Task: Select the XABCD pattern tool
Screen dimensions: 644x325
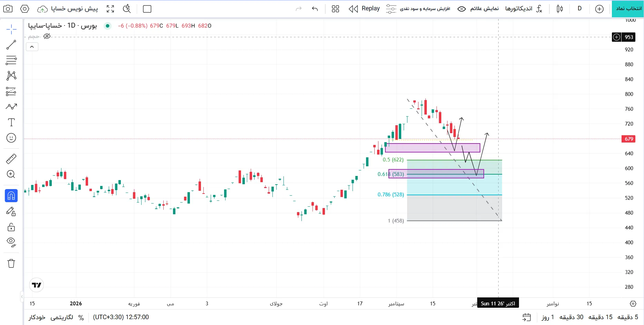Action: (11, 76)
